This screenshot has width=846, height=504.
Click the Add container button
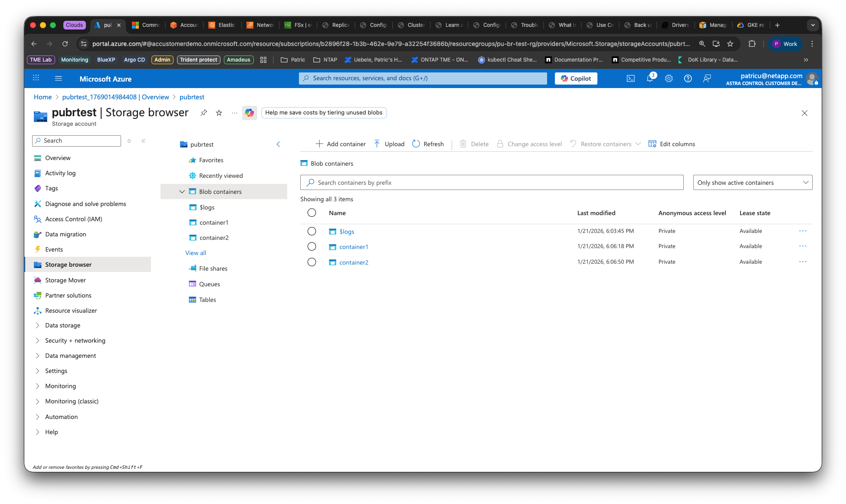[341, 144]
